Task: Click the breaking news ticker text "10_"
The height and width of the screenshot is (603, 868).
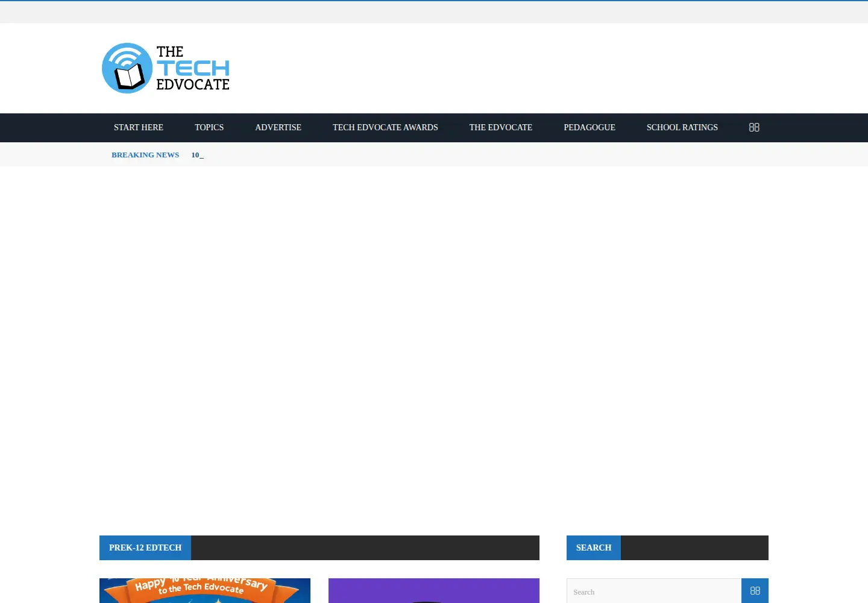Action: click(x=197, y=155)
